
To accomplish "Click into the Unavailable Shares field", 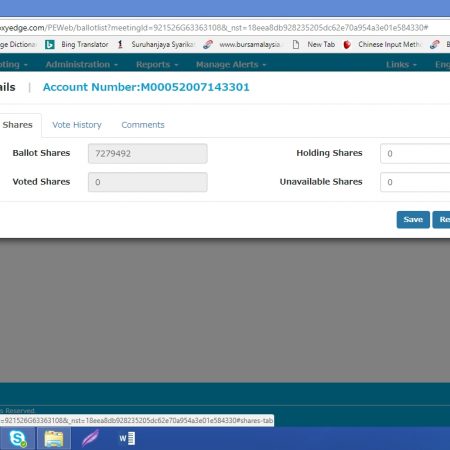I will click(415, 182).
